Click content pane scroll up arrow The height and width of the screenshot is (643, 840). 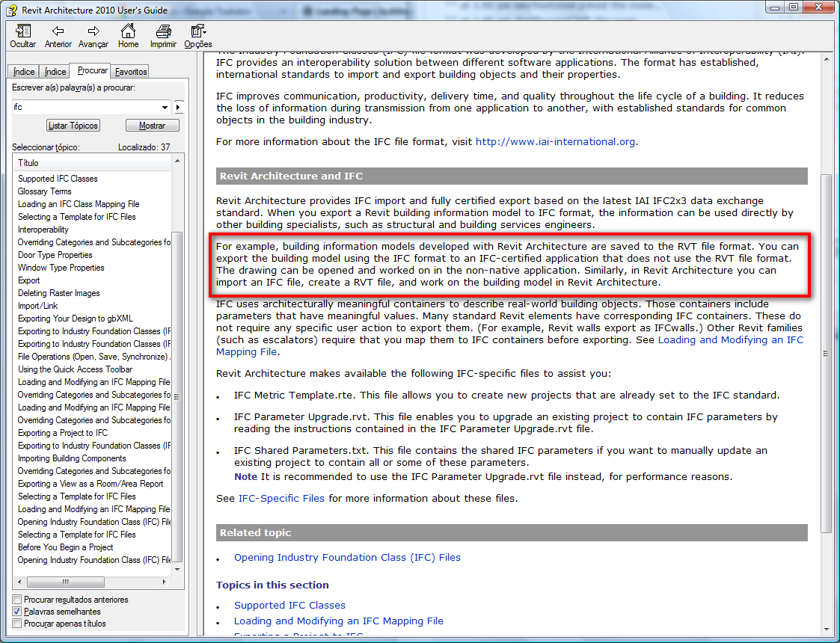coord(826,58)
